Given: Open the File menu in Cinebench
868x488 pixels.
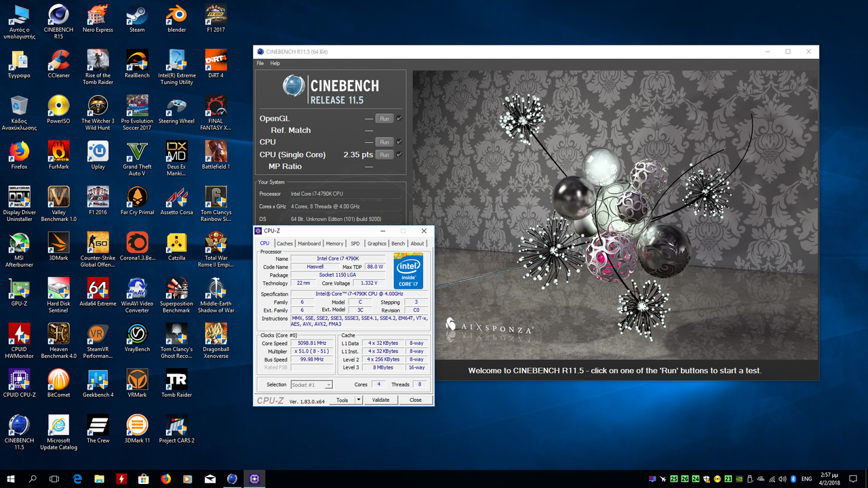Looking at the screenshot, I should [260, 63].
